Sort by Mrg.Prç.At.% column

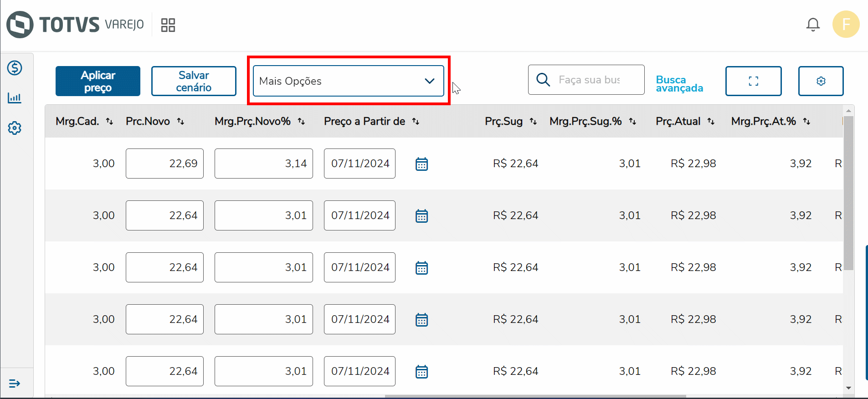(x=806, y=122)
